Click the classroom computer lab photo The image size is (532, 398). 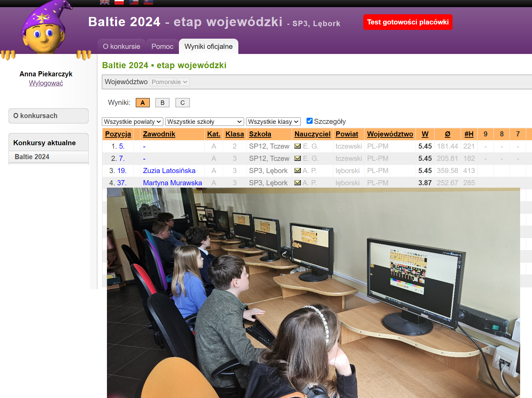[313, 292]
